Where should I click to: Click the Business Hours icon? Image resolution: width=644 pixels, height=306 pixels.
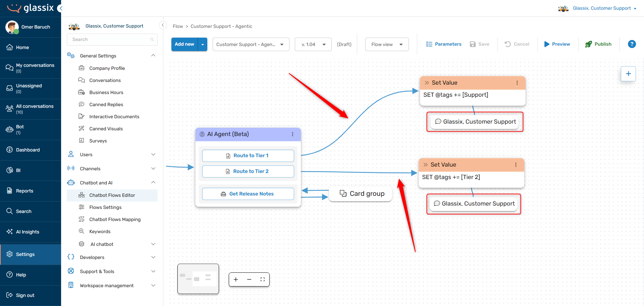(x=82, y=92)
